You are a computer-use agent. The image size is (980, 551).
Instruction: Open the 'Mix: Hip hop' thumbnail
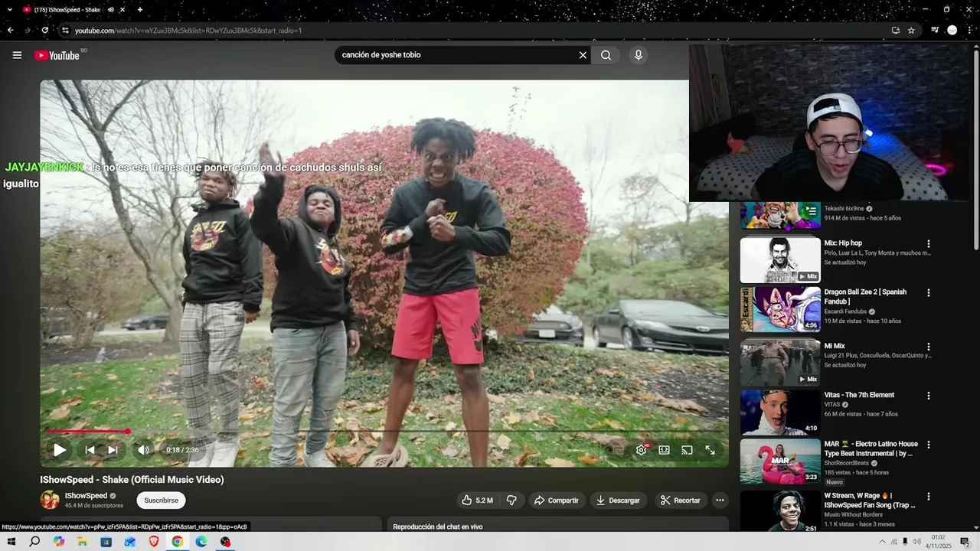tap(780, 260)
